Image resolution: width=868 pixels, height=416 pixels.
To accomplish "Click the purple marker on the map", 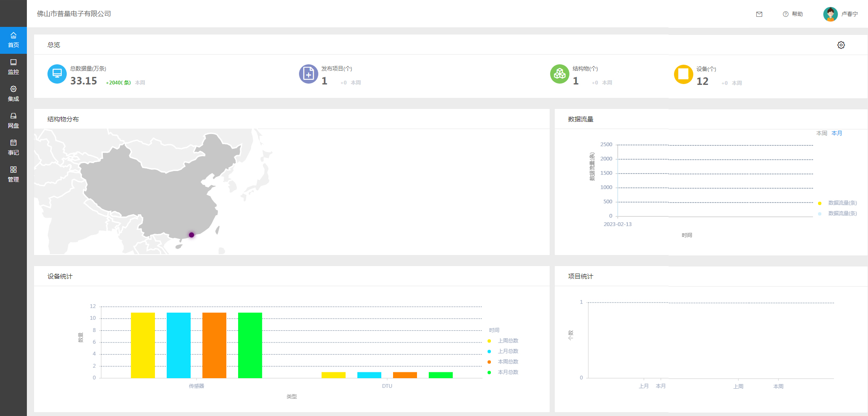I will tap(191, 235).
